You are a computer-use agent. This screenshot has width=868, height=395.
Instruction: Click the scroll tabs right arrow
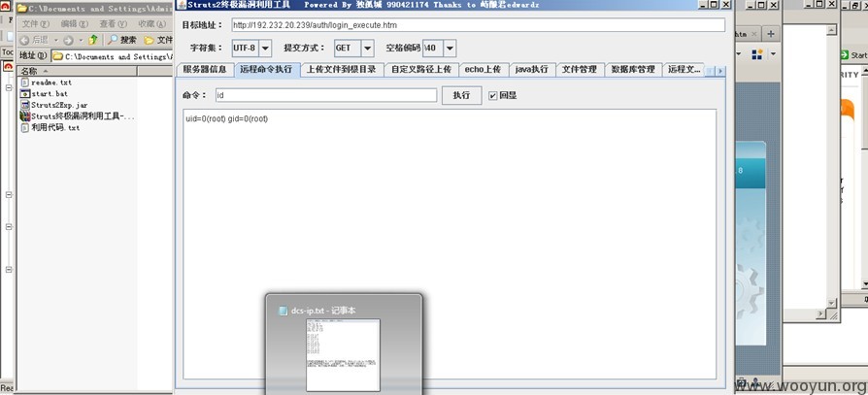[x=720, y=71]
